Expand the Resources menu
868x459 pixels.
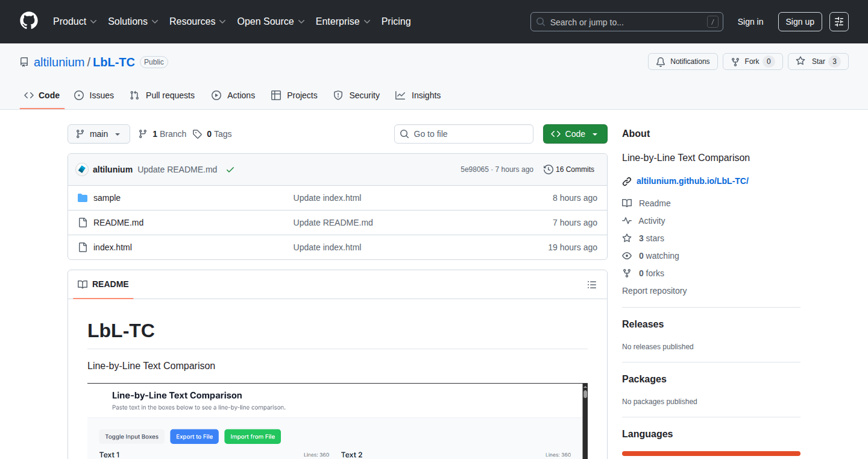198,22
